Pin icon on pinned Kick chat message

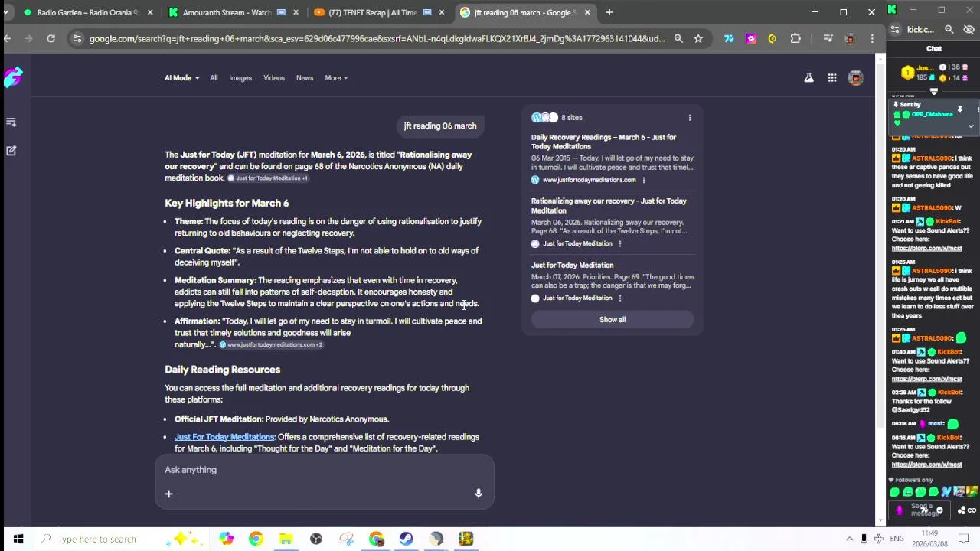point(959,109)
